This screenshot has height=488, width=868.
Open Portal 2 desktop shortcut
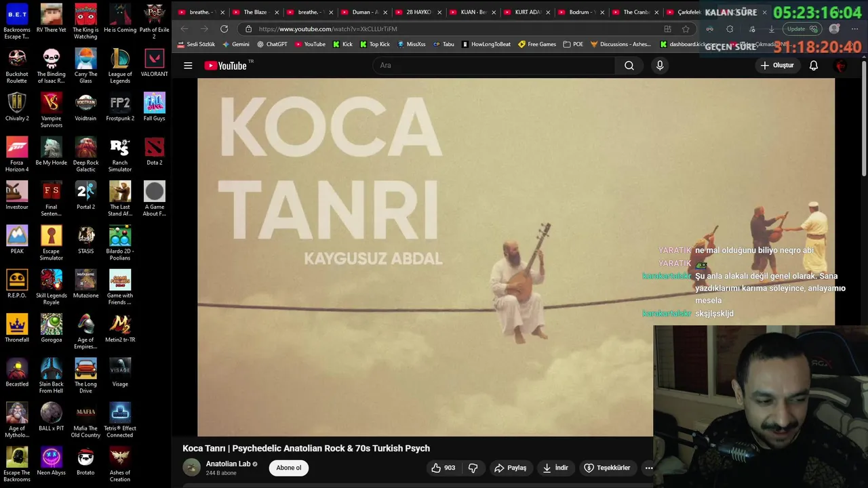click(x=85, y=195)
